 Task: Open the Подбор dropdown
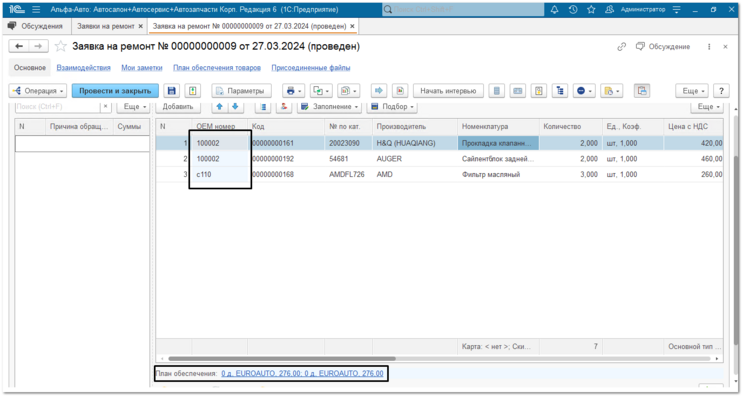392,107
